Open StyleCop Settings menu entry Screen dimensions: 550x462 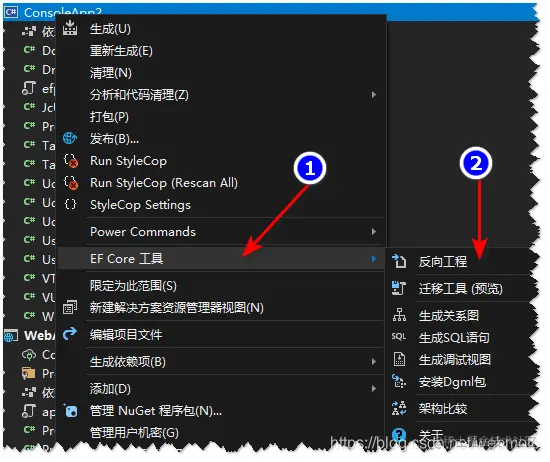(x=222, y=205)
